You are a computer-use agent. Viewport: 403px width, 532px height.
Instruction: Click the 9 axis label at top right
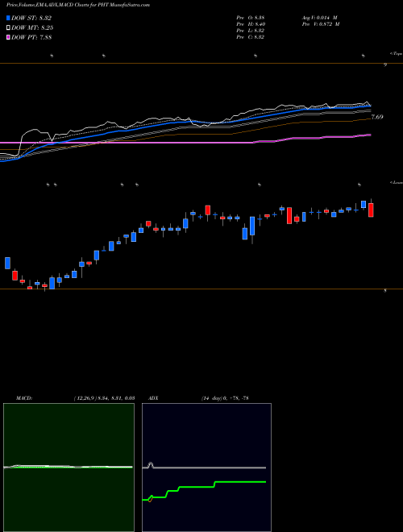click(385, 64)
